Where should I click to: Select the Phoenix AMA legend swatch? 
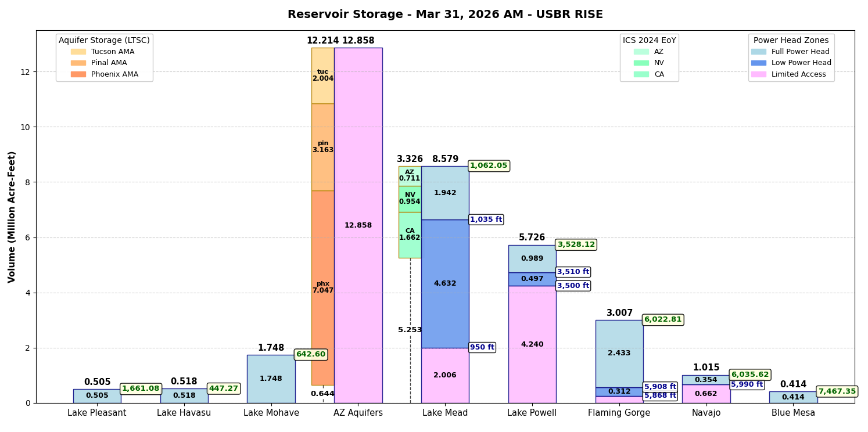click(78, 74)
